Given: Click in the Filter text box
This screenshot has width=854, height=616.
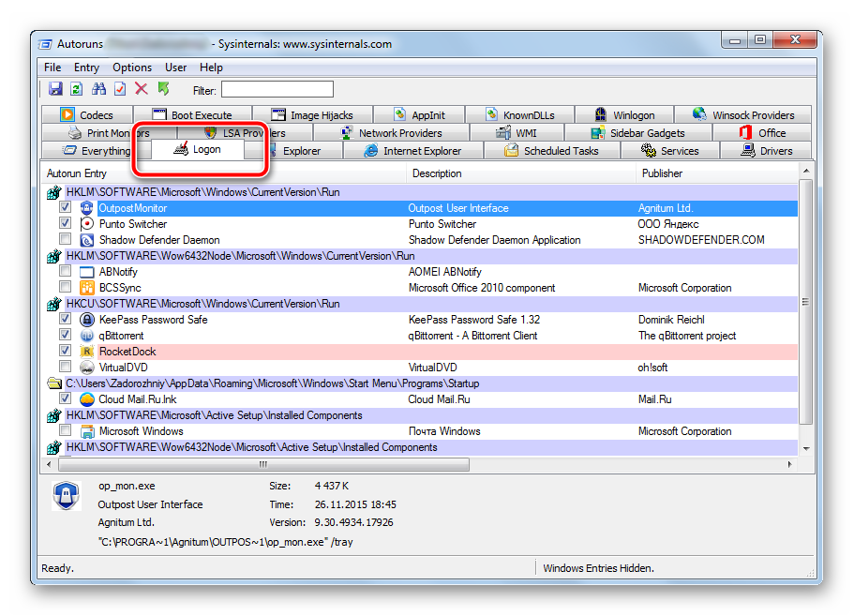Looking at the screenshot, I should (x=277, y=90).
